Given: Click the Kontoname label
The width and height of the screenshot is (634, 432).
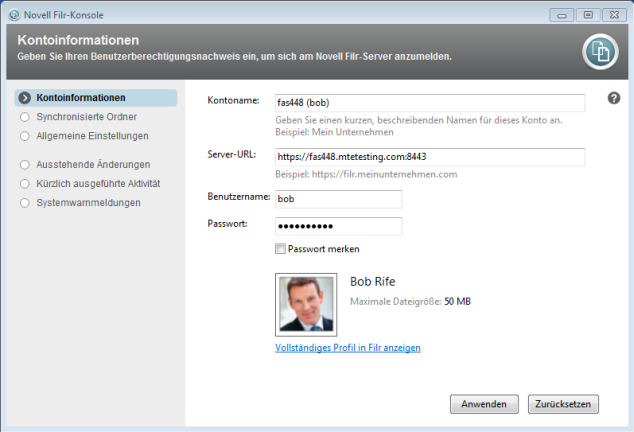Looking at the screenshot, I should pos(233,100).
